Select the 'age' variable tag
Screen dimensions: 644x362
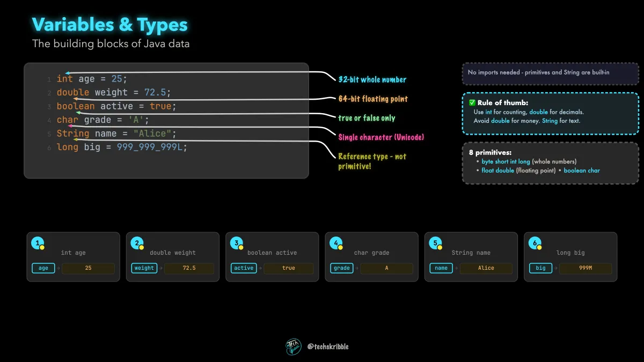[43, 268]
